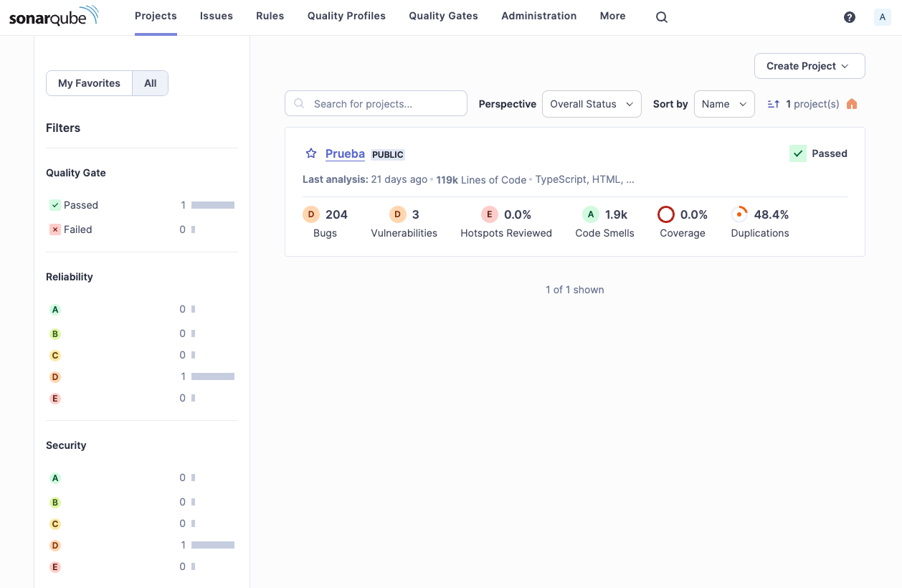
Task: Click the 0.0% Coverage value
Action: click(694, 214)
